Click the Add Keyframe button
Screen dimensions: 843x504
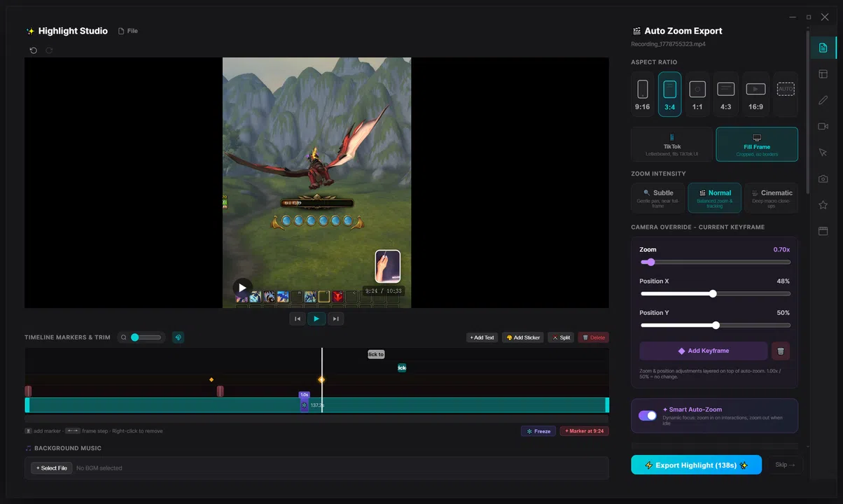coord(704,351)
